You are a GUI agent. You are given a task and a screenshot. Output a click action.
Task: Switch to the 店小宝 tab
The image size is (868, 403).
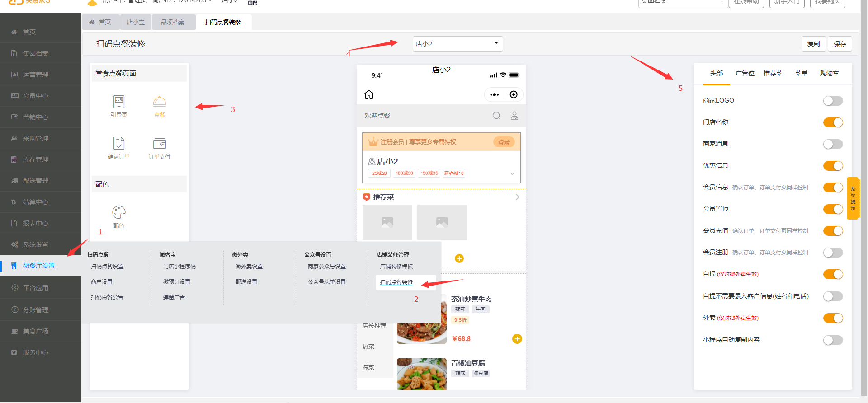[136, 22]
